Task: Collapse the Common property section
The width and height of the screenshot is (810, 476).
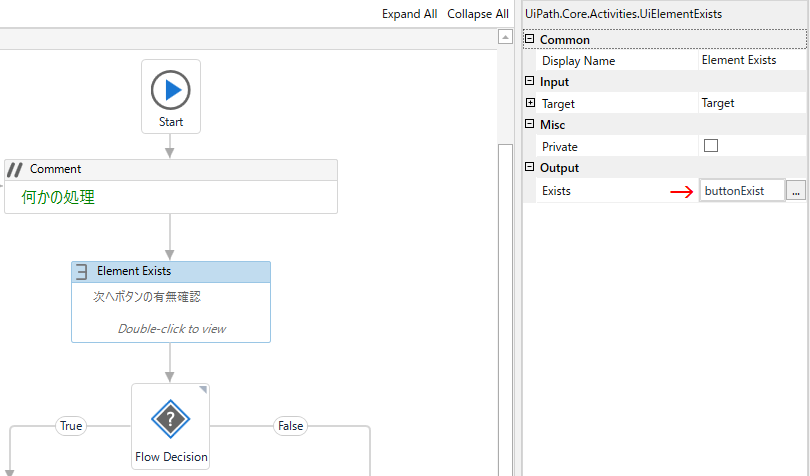Action: [x=529, y=39]
